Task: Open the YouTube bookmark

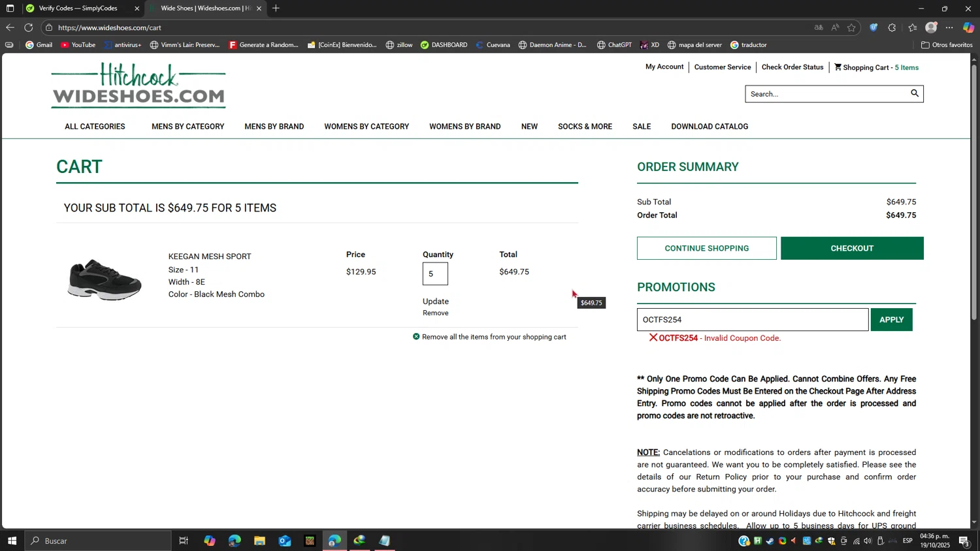Action: [x=78, y=45]
